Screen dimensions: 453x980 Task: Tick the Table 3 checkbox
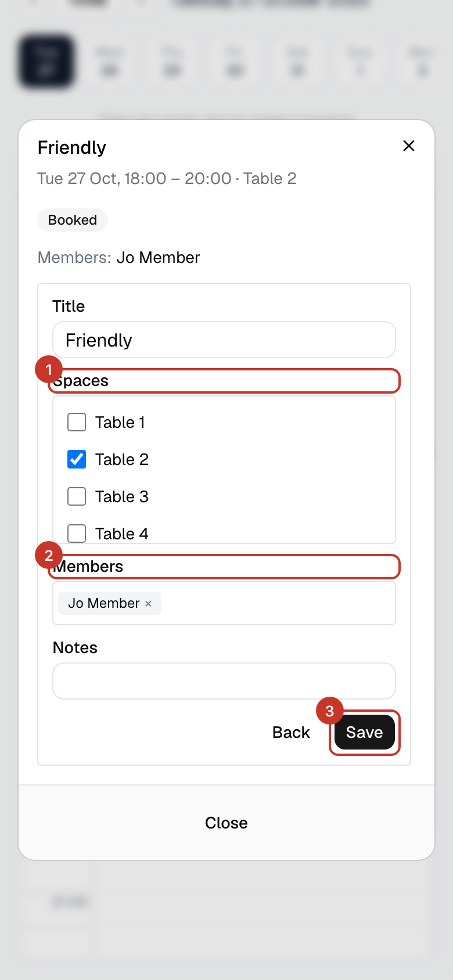click(77, 496)
